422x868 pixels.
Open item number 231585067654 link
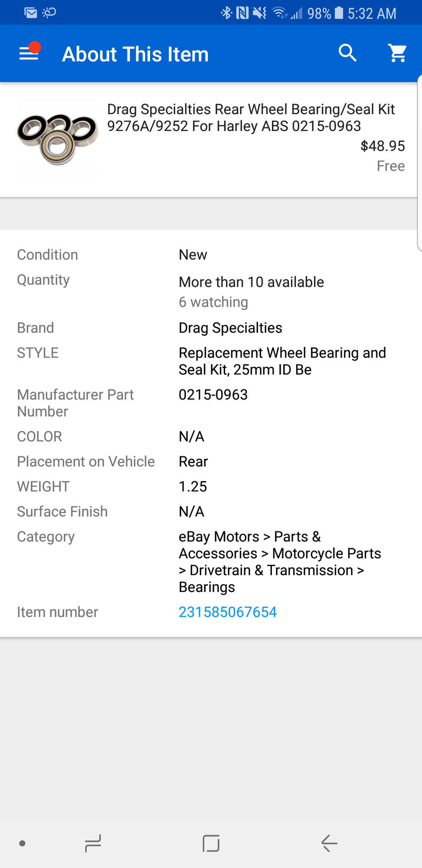(x=228, y=612)
